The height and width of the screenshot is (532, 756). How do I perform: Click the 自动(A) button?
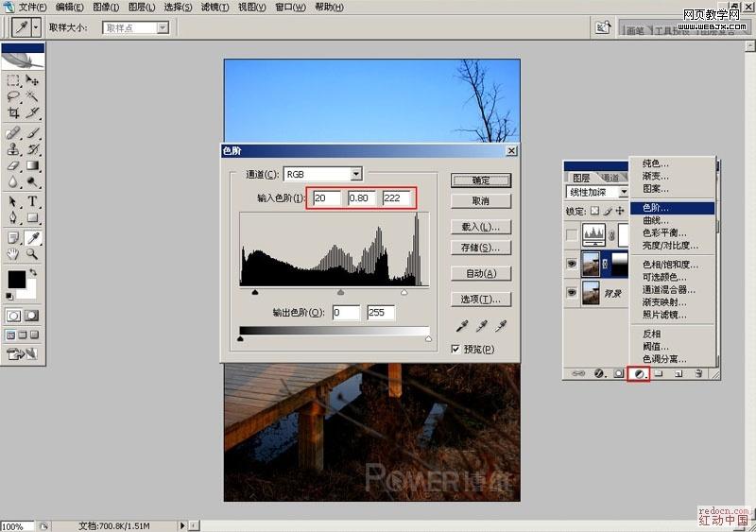pyautogui.click(x=481, y=273)
